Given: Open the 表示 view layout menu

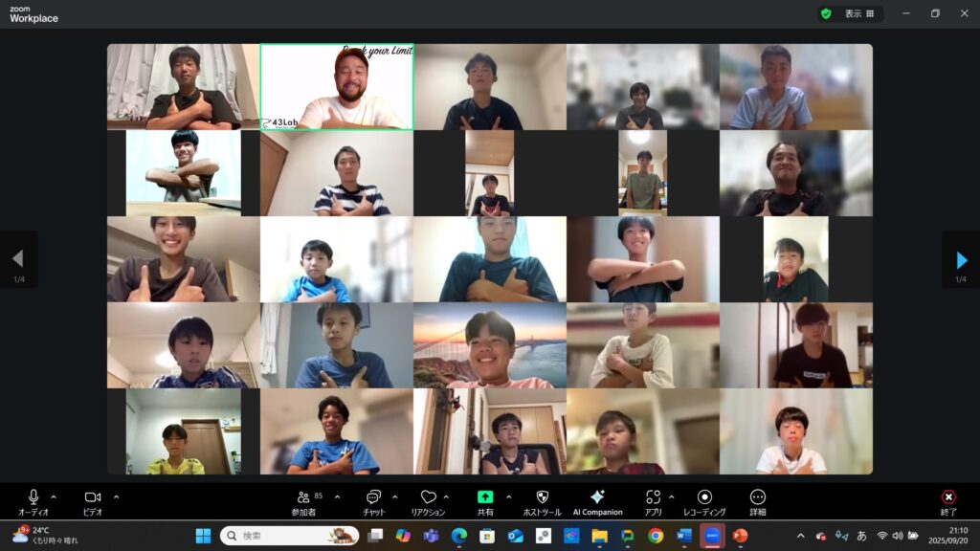Looking at the screenshot, I should click(x=858, y=13).
